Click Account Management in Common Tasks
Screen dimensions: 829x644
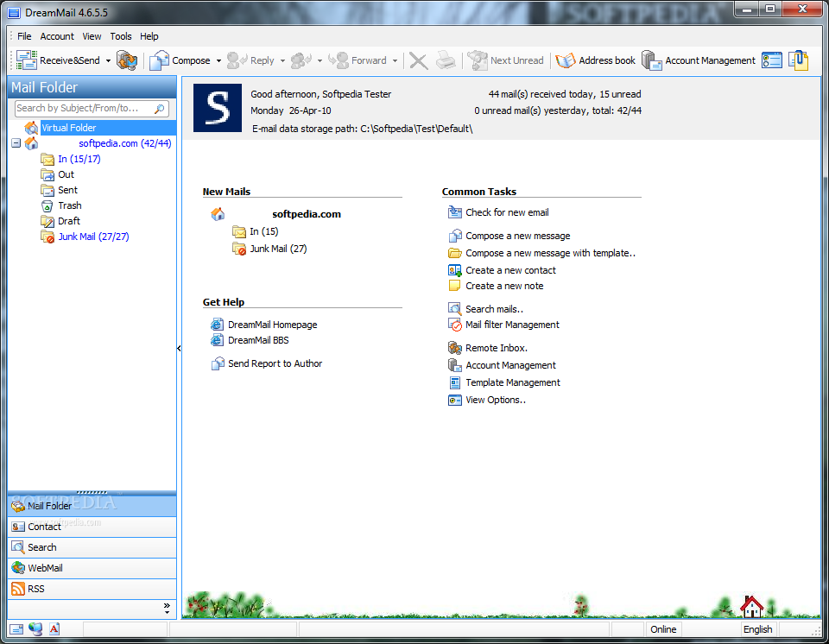click(x=510, y=365)
